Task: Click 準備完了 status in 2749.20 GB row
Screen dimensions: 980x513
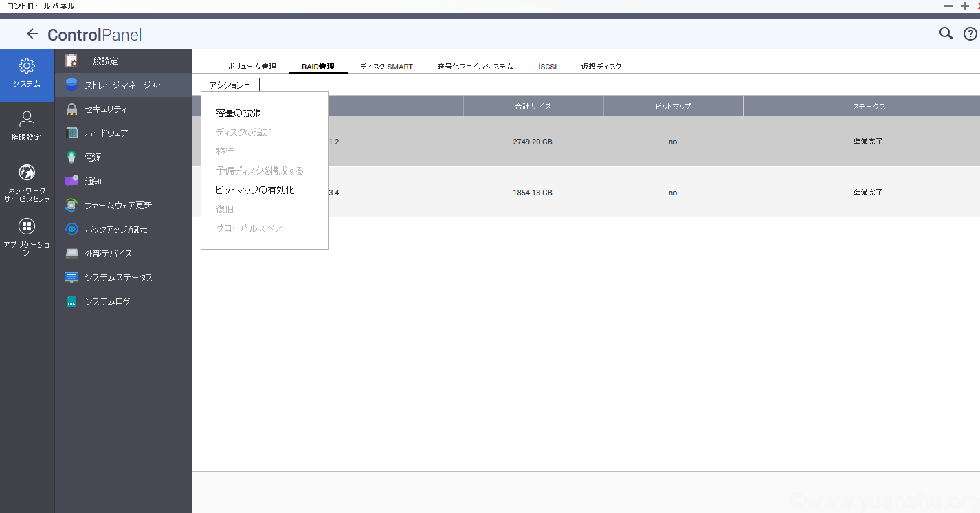Action: pos(868,142)
